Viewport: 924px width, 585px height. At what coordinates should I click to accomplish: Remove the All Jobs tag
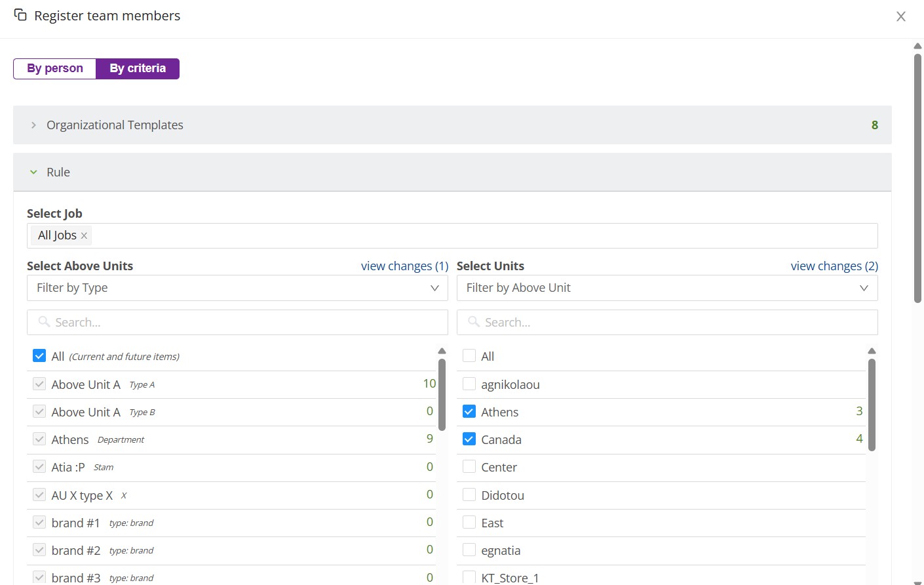[x=84, y=236]
